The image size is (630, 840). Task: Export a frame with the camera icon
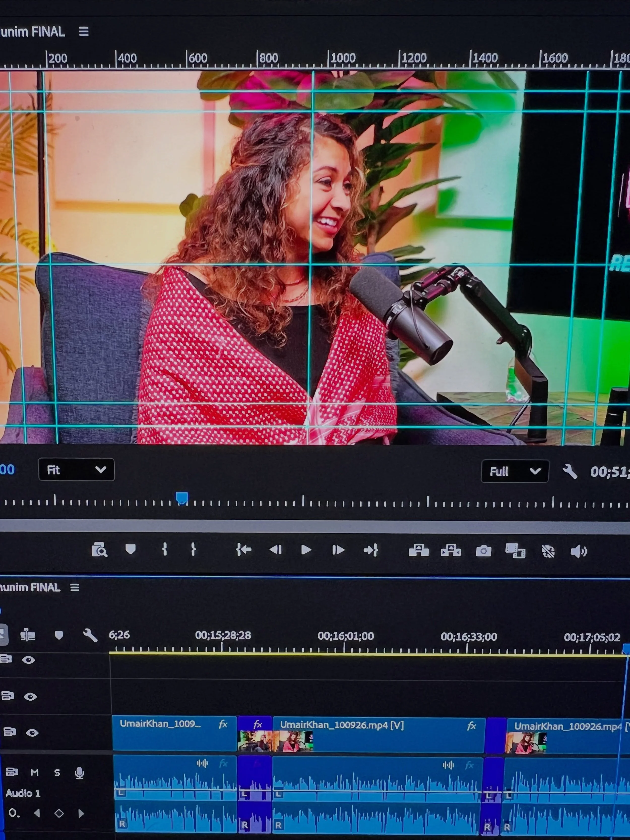click(483, 551)
